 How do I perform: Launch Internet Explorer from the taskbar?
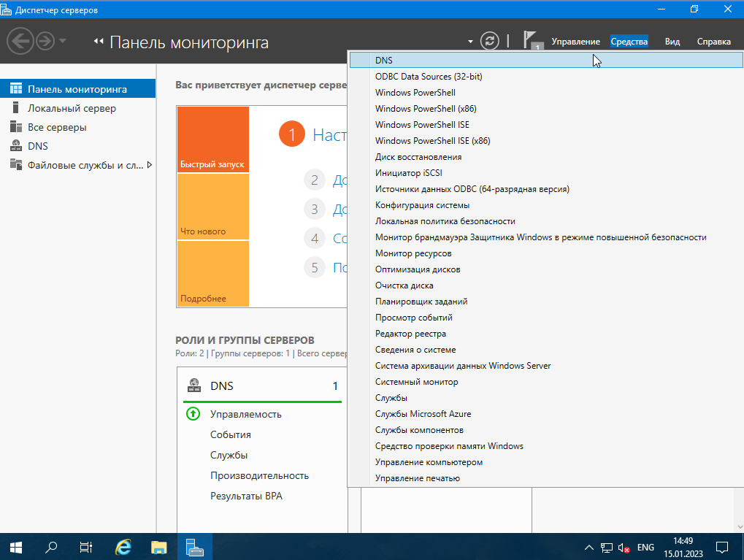123,547
